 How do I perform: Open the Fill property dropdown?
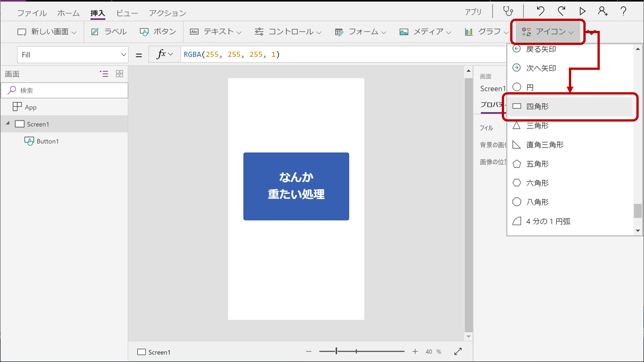pyautogui.click(x=72, y=54)
